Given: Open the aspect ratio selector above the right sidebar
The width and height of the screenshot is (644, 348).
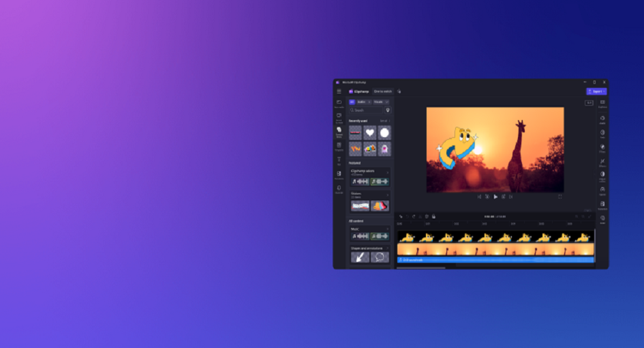Looking at the screenshot, I should 589,103.
